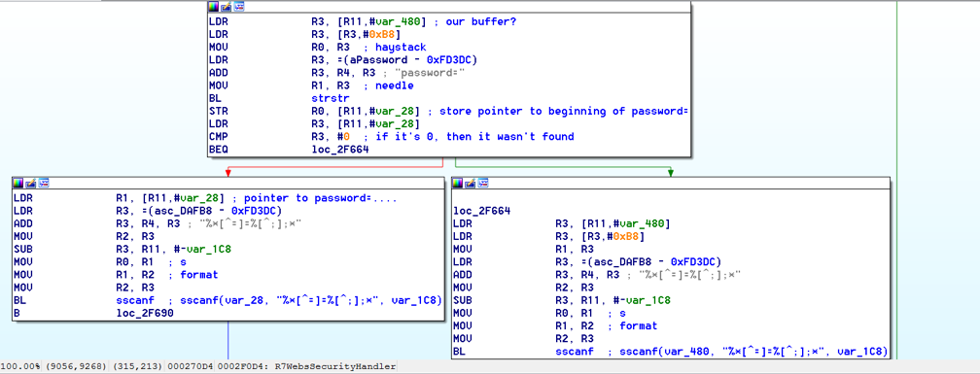980x374 pixels.
Task: Open node color picker on loc_2F664 node
Action: 458,183
